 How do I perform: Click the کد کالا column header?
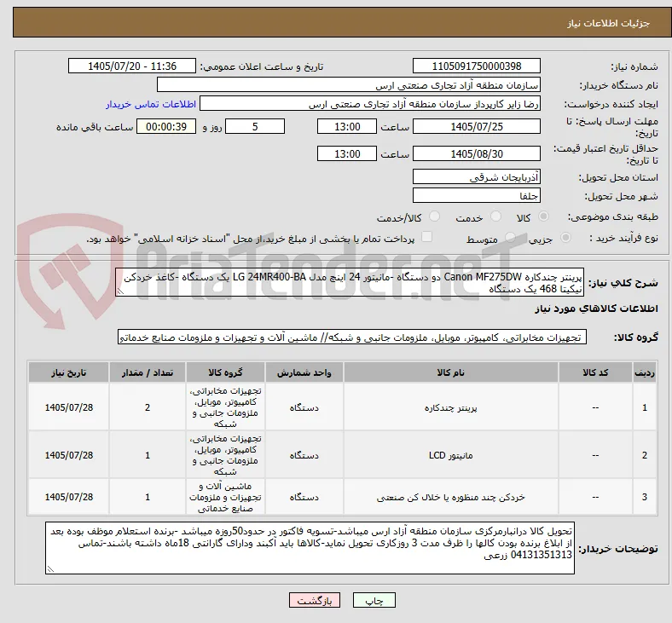coord(595,372)
